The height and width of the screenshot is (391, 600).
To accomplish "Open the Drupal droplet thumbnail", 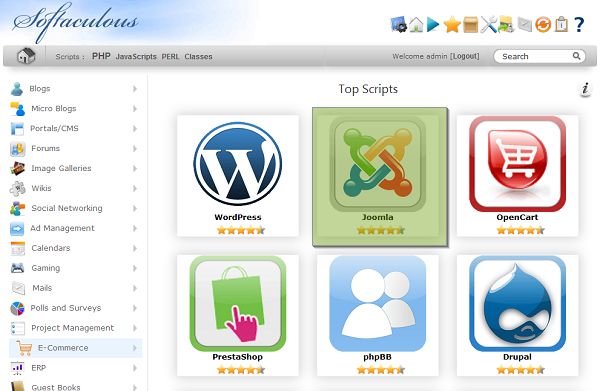I will (517, 304).
